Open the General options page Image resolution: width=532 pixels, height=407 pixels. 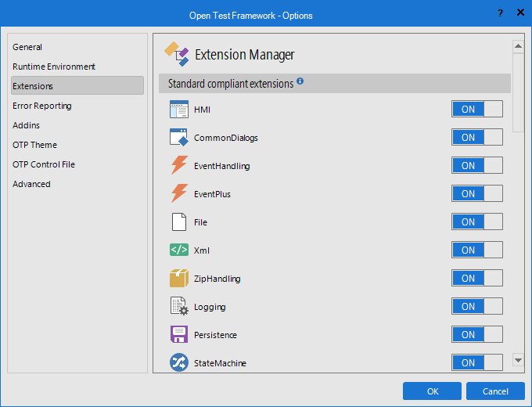tap(77, 47)
